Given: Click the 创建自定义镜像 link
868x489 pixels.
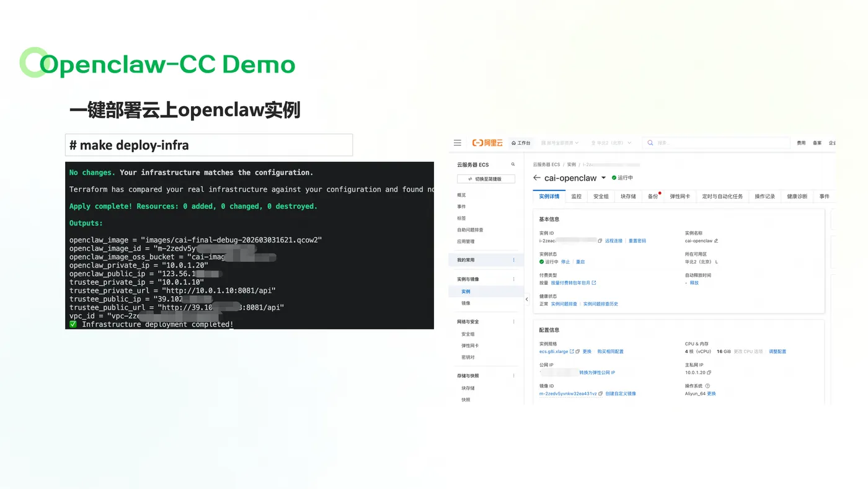Looking at the screenshot, I should click(x=621, y=393).
